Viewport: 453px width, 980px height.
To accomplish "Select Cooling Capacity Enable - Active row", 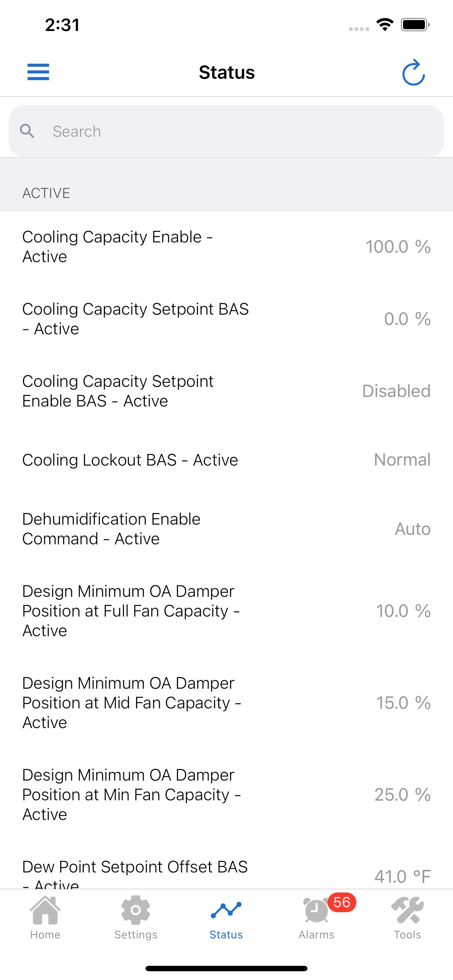I will tap(226, 246).
